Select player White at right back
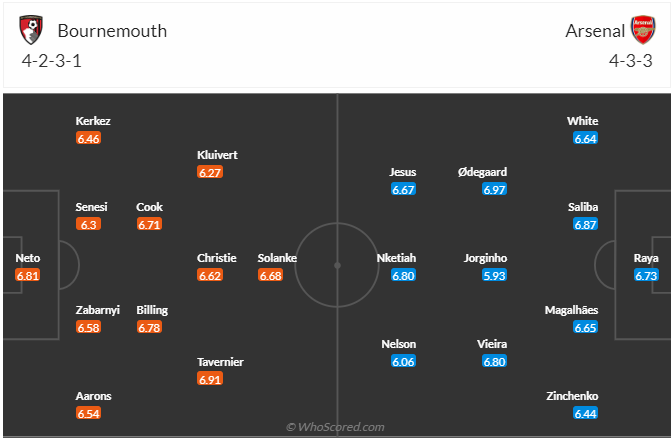Screen dimensions: 672x438 point(583,121)
